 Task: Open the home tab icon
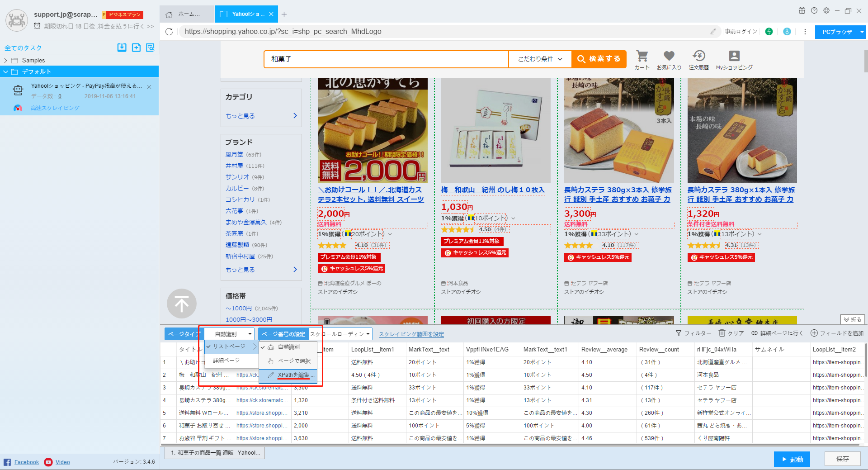tap(169, 14)
